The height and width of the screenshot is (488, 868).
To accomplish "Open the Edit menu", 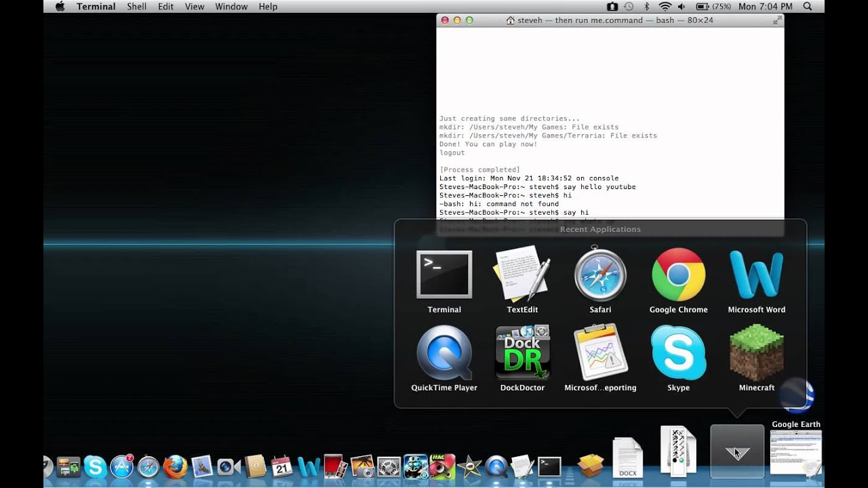I will (x=165, y=6).
